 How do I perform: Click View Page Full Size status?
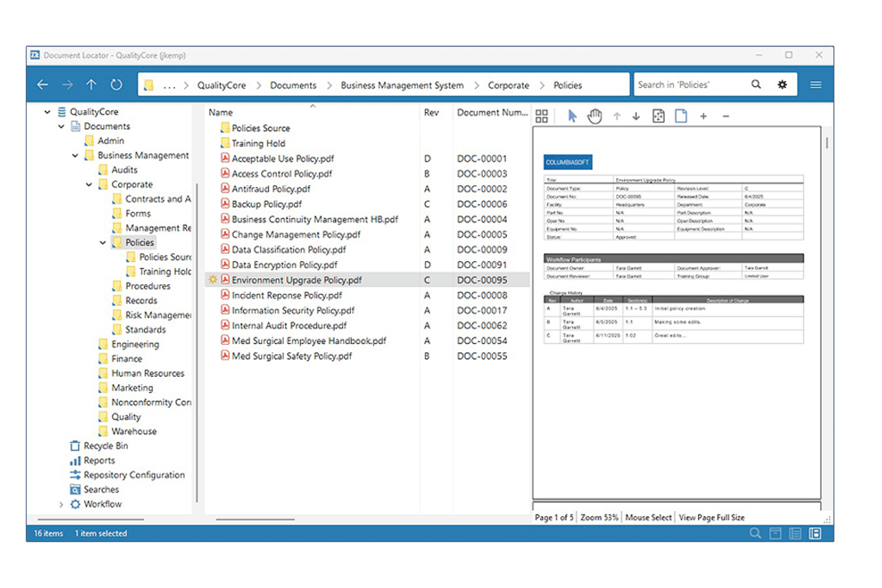tap(712, 518)
